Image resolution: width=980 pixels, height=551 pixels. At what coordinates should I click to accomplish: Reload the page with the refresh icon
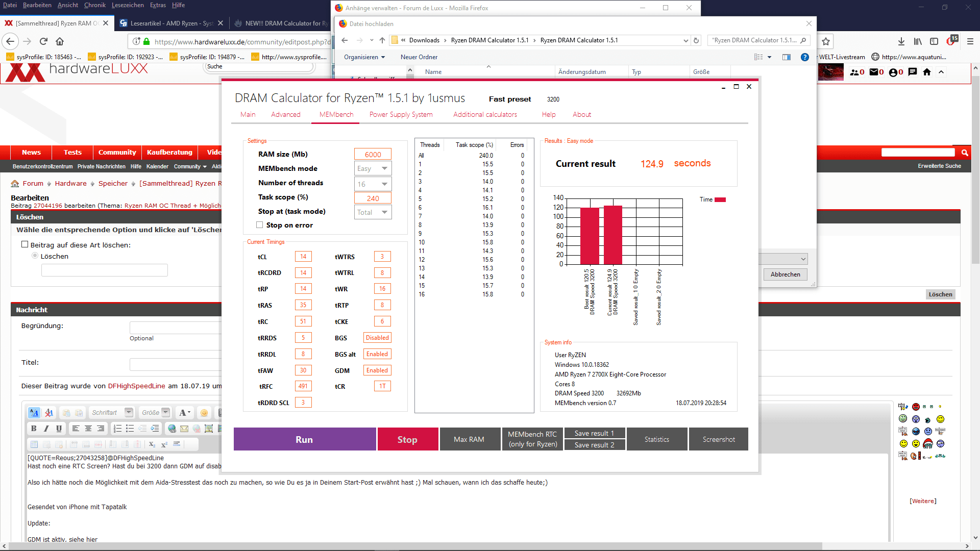[43, 41]
